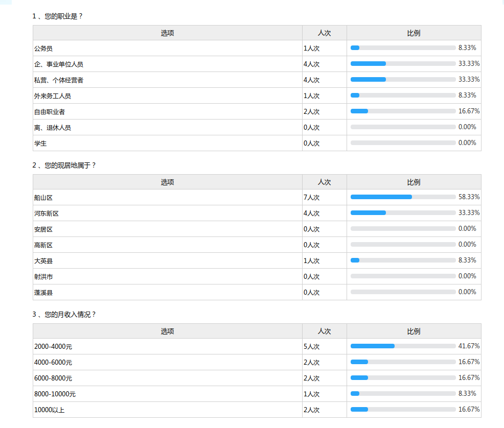Select the 6000-8000元 option text

[53, 378]
